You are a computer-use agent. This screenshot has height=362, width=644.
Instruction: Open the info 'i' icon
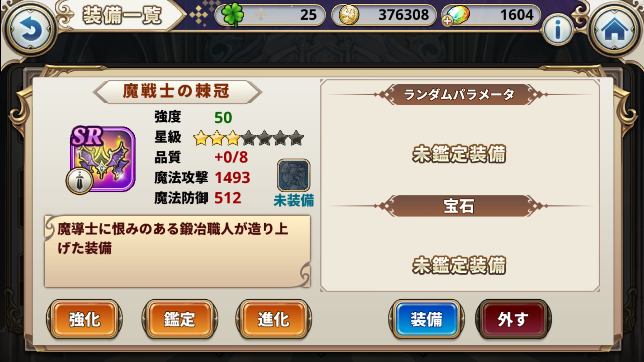[557, 30]
